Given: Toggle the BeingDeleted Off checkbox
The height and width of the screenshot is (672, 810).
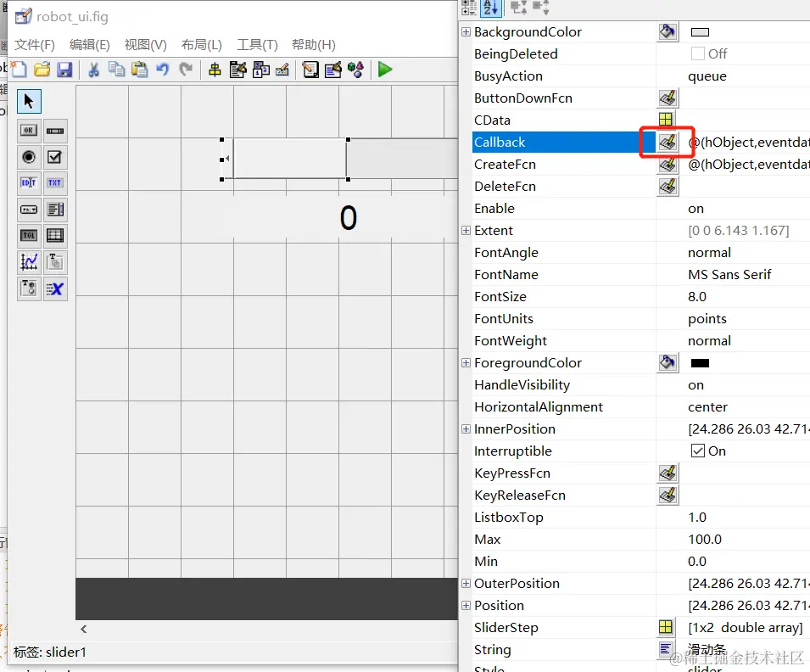Looking at the screenshot, I should coord(697,53).
